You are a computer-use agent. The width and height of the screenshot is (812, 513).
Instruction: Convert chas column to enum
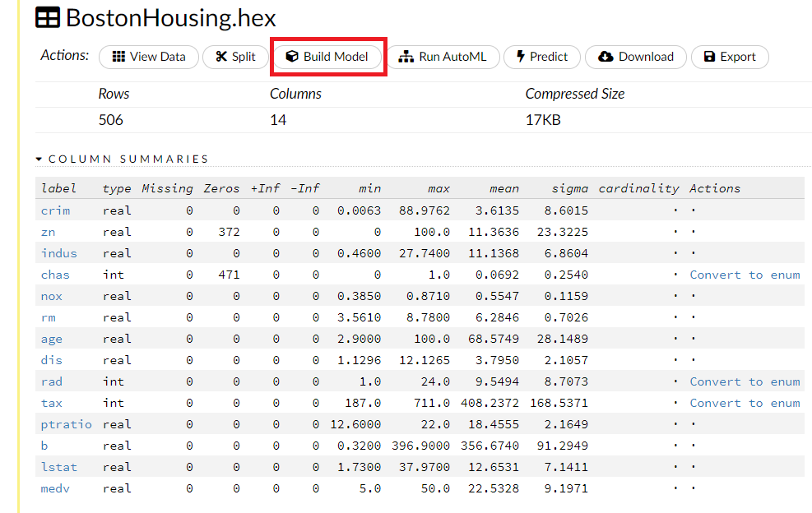[x=745, y=275]
